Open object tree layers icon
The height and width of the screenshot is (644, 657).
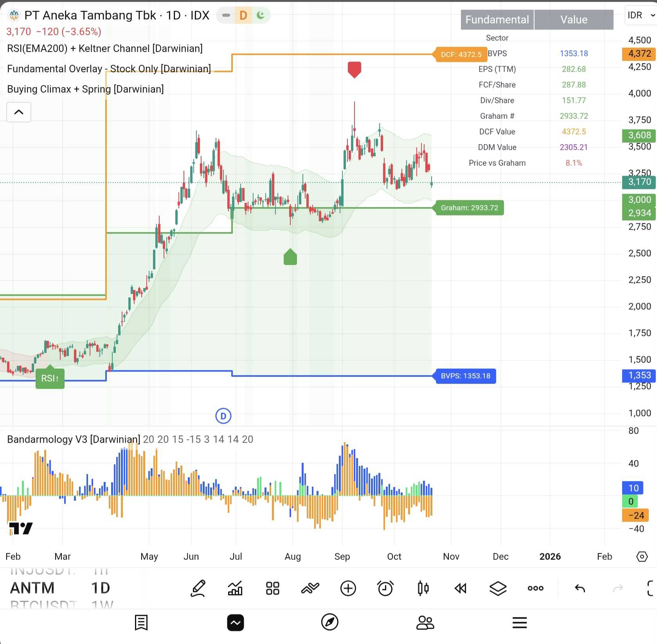(x=498, y=588)
